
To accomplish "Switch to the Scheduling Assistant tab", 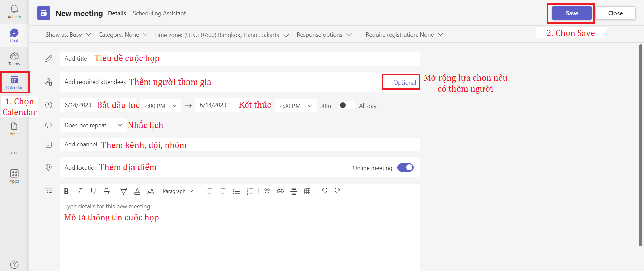I will 159,13.
